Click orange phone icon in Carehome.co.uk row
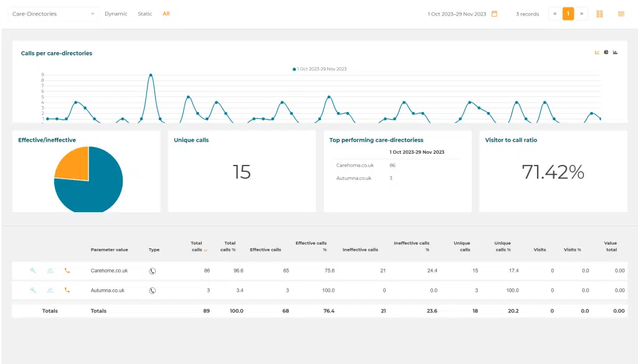 67,271
